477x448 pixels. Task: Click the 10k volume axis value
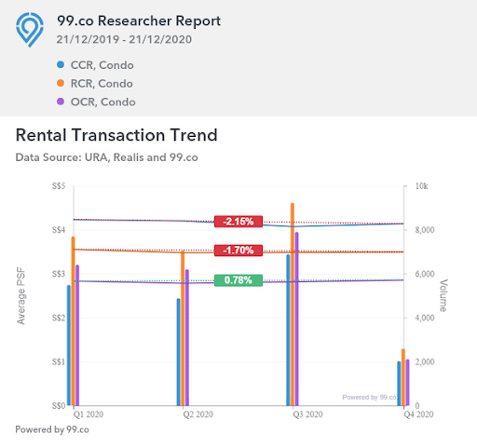click(x=422, y=186)
